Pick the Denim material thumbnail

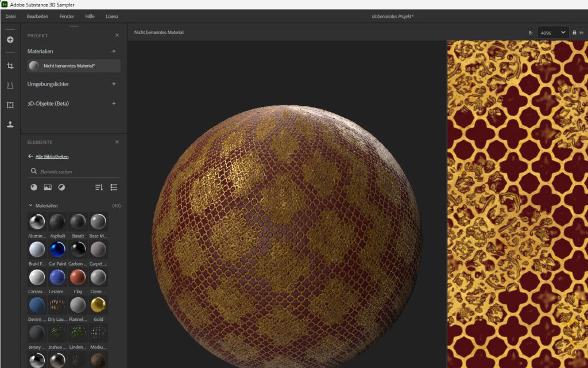point(37,305)
